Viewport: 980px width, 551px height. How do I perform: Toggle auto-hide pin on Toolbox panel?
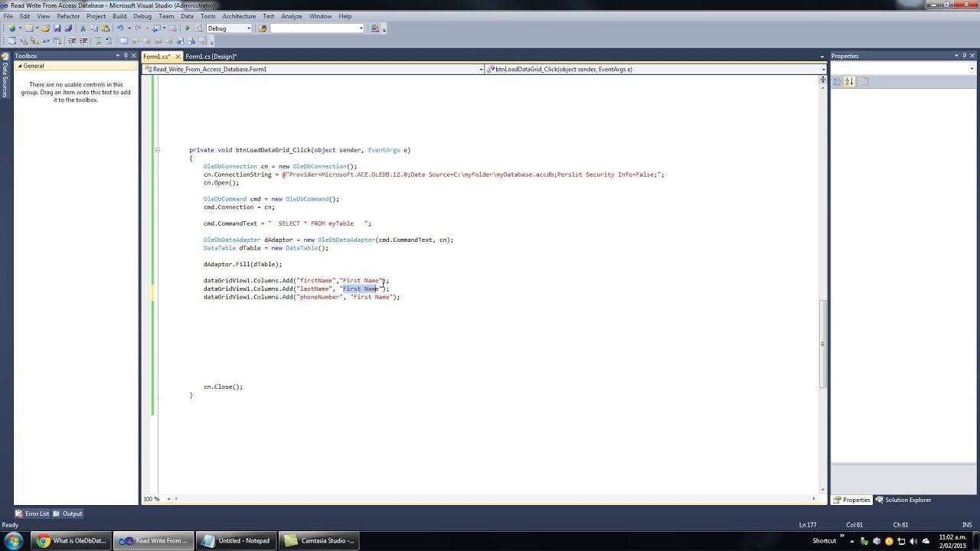point(126,56)
